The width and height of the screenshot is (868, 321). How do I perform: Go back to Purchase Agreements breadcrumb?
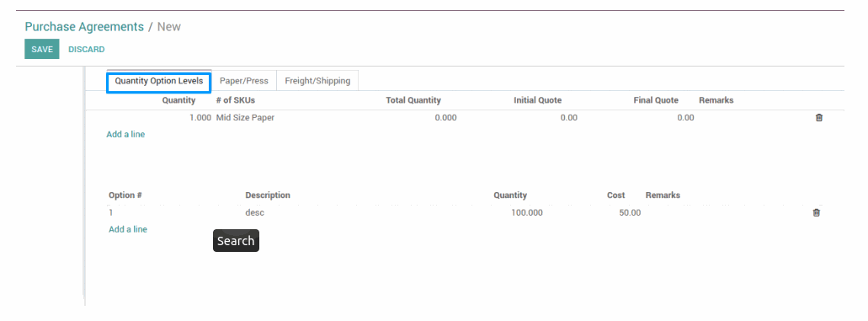click(x=84, y=27)
